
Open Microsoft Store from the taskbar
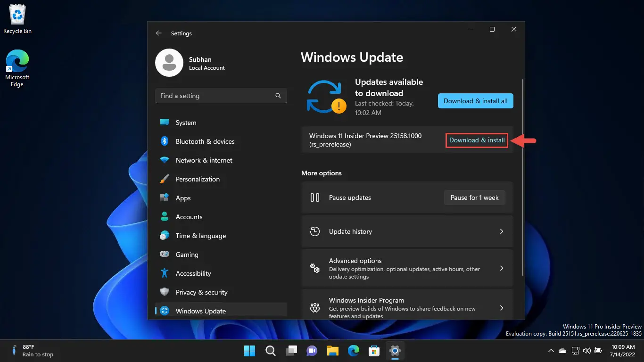[x=374, y=351]
